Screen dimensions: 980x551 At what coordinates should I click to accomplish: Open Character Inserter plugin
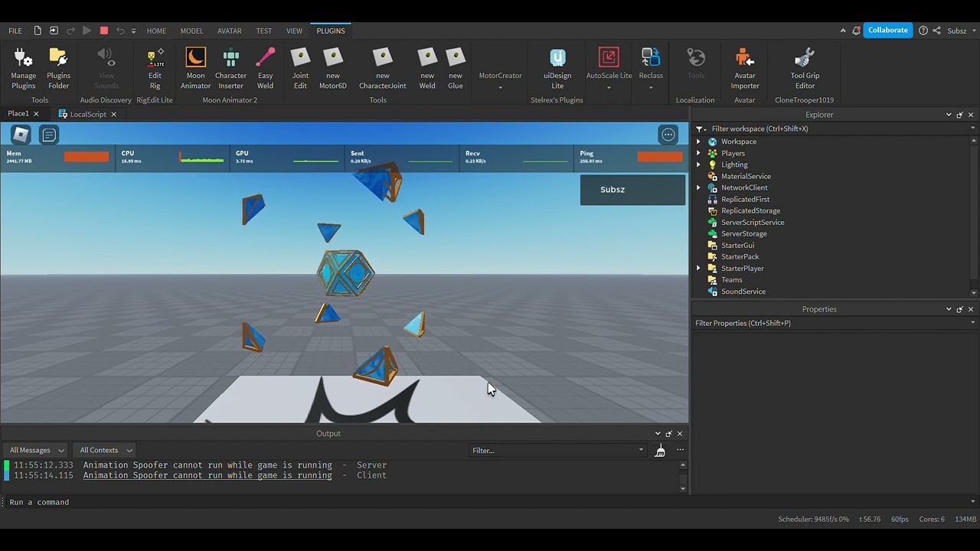pyautogui.click(x=230, y=69)
